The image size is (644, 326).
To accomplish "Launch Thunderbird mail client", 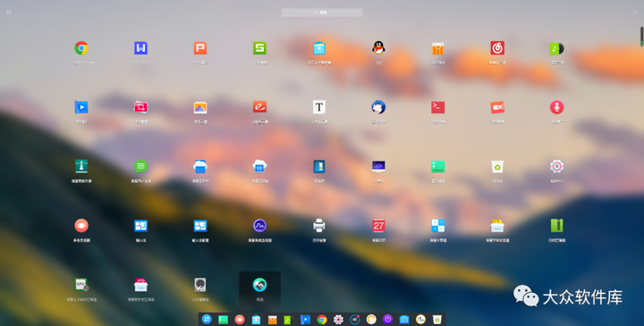I will point(378,107).
